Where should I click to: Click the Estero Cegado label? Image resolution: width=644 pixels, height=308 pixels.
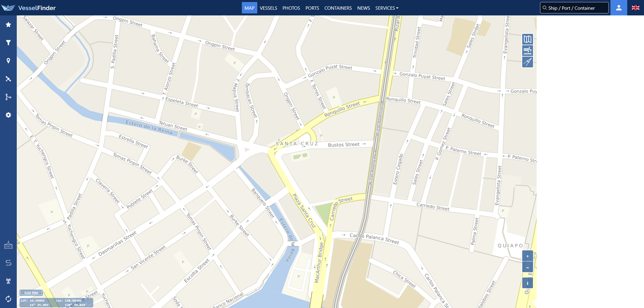click(398, 169)
